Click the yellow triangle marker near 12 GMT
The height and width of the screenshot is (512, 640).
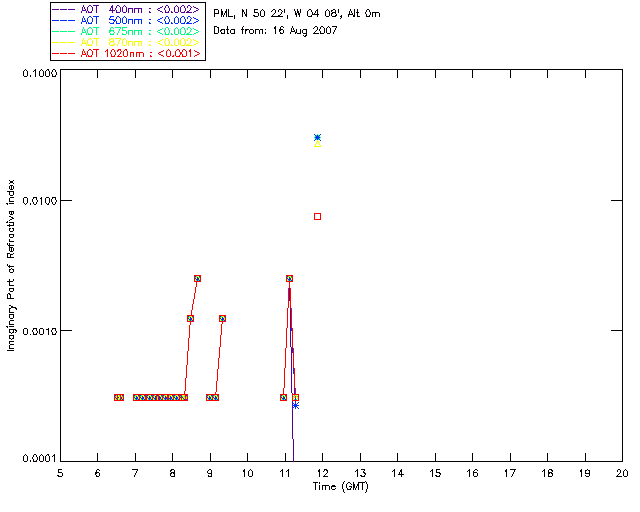pos(318,144)
